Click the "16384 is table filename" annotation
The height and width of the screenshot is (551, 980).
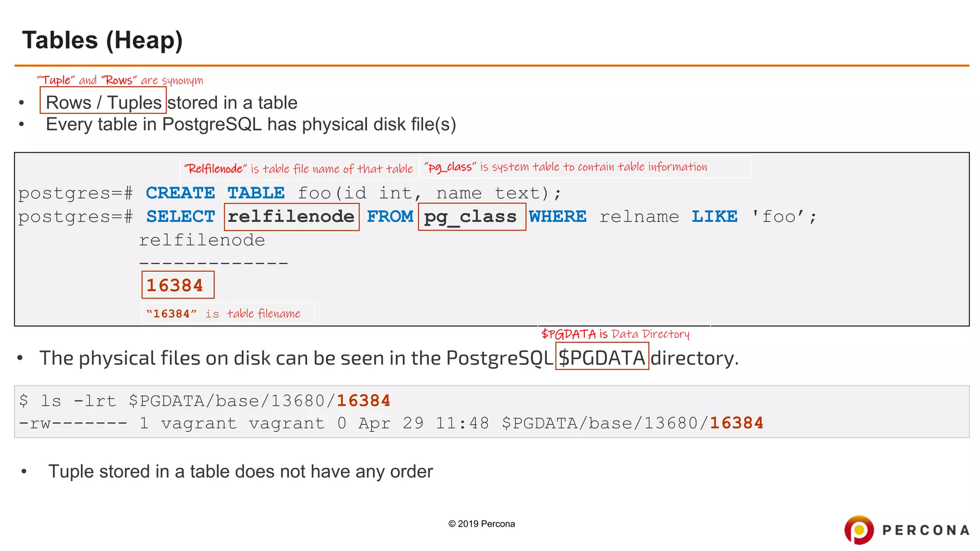(224, 314)
